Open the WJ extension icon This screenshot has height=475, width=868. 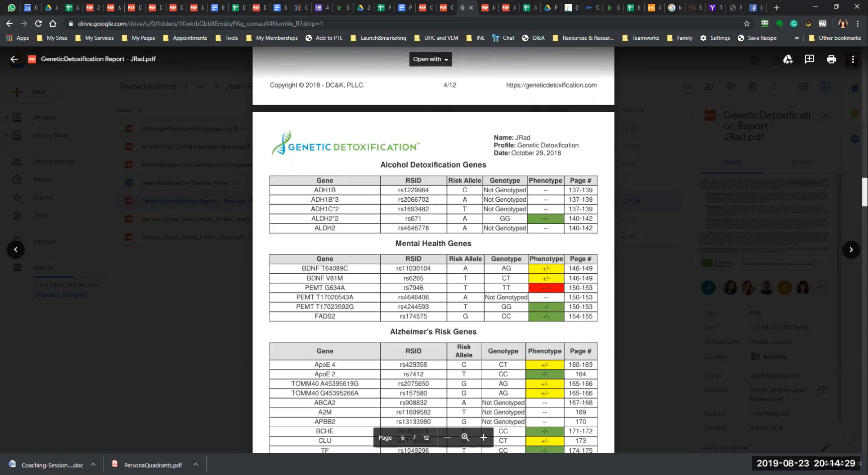[x=823, y=24]
